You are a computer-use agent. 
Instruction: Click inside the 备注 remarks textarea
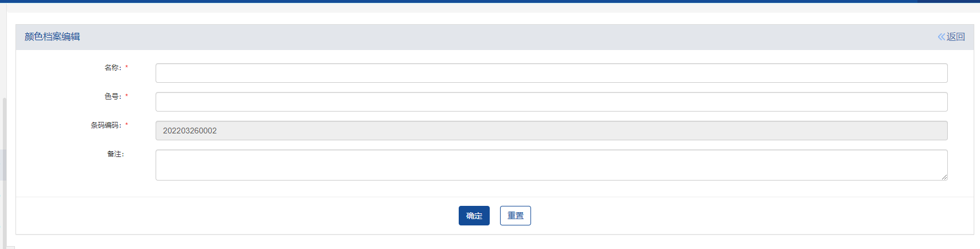pos(551,165)
